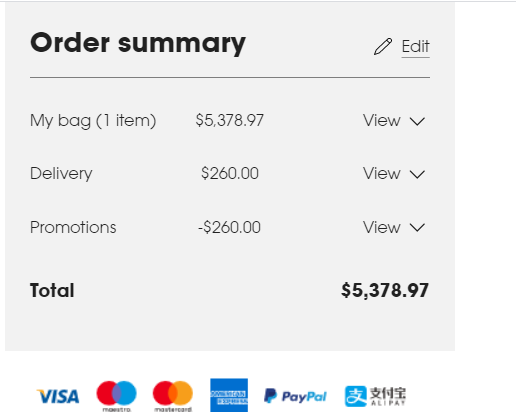This screenshot has height=412, width=516.
Task: Click the Promotions row label
Action: [x=73, y=227]
